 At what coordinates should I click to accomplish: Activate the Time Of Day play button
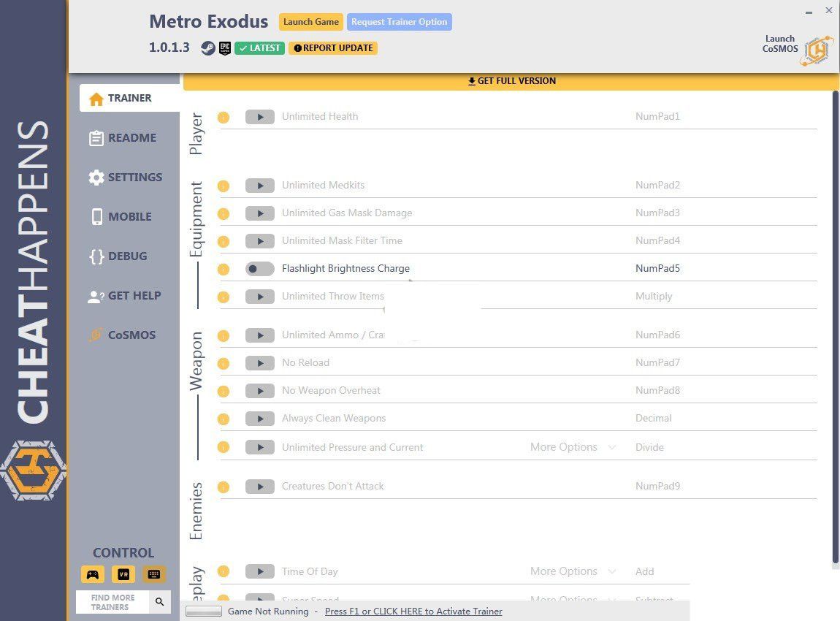pyautogui.click(x=260, y=572)
